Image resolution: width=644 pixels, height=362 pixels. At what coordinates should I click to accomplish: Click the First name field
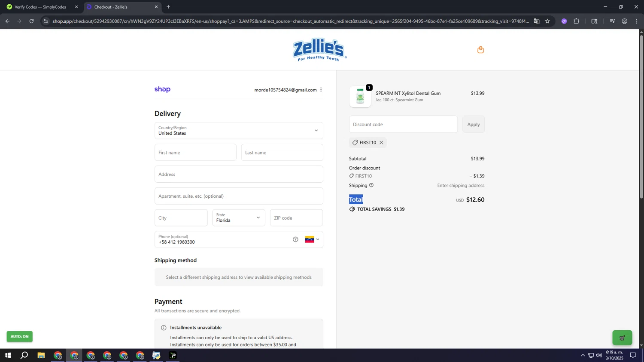[195, 152]
